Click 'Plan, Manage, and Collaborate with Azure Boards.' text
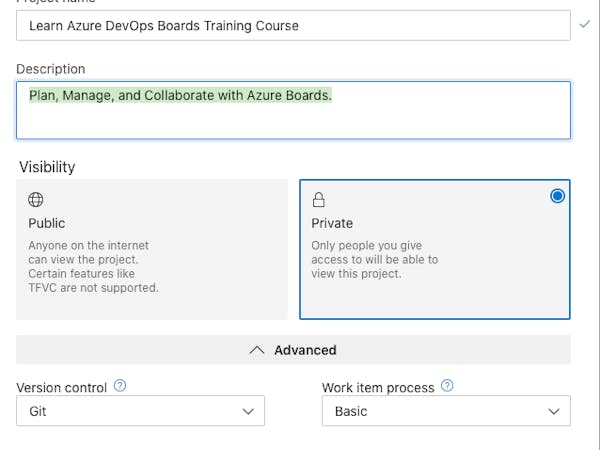This screenshot has width=600, height=450. pyautogui.click(x=180, y=95)
